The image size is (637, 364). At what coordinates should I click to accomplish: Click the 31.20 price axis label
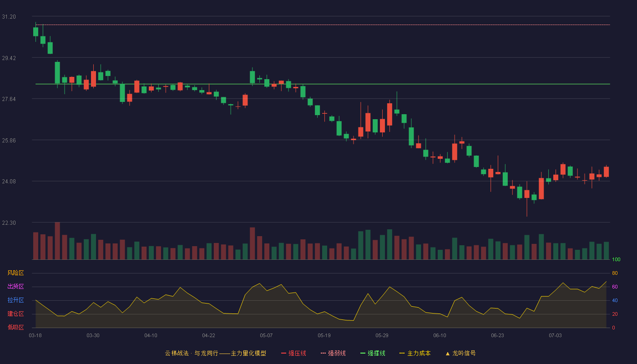[x=9, y=17]
